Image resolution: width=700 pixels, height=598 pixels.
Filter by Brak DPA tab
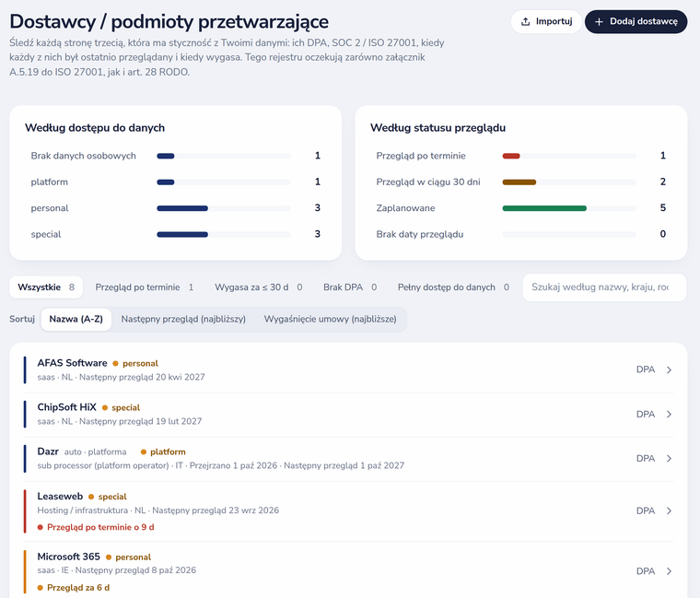350,287
